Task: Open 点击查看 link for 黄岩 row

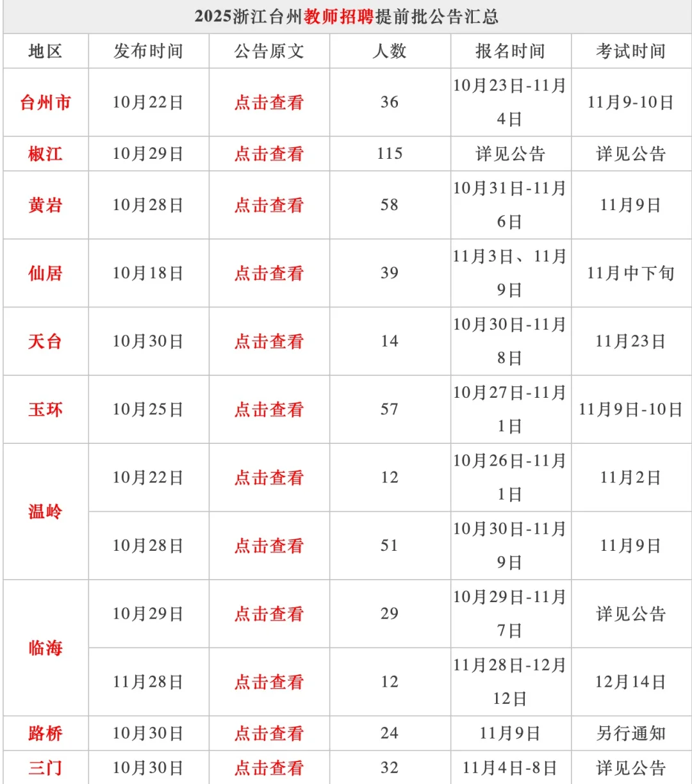Action: click(269, 205)
